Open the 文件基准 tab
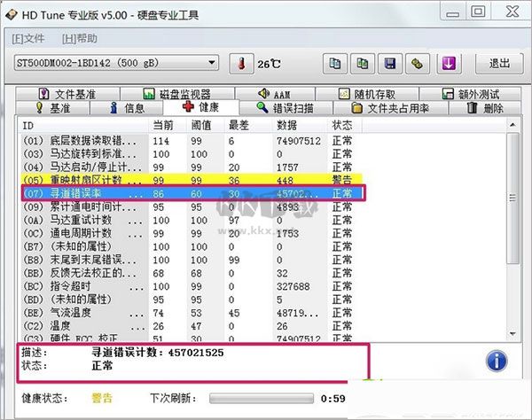This screenshot has height=420, width=532. coord(67,94)
